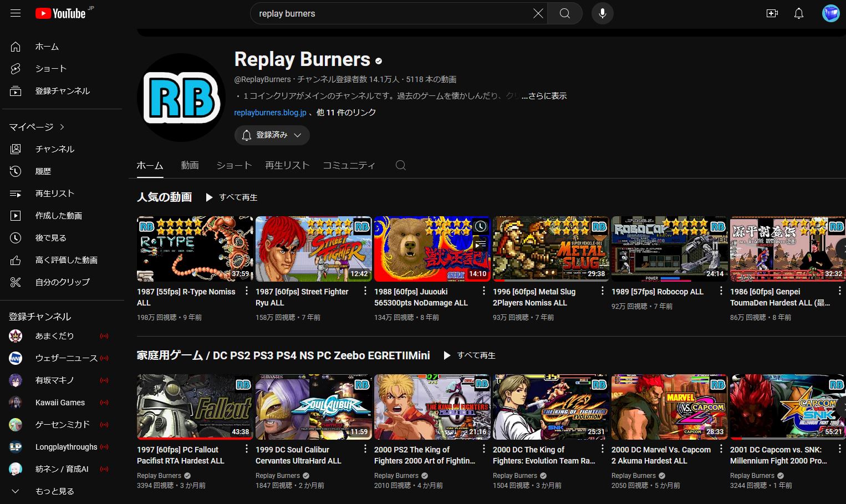Viewport: 846px width, 504px height.
Task: Open the Kawaii Games subscribed channel
Action: click(62, 403)
